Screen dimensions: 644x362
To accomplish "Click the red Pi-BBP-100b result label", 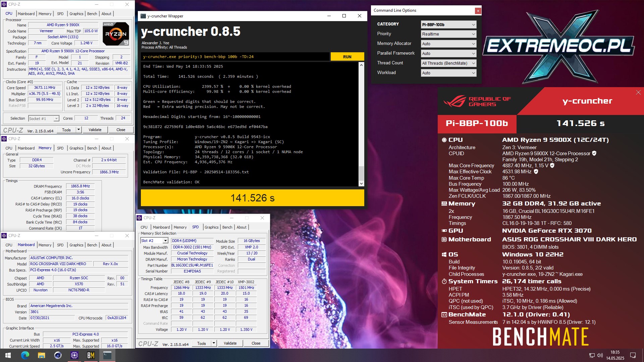I will point(477,123).
